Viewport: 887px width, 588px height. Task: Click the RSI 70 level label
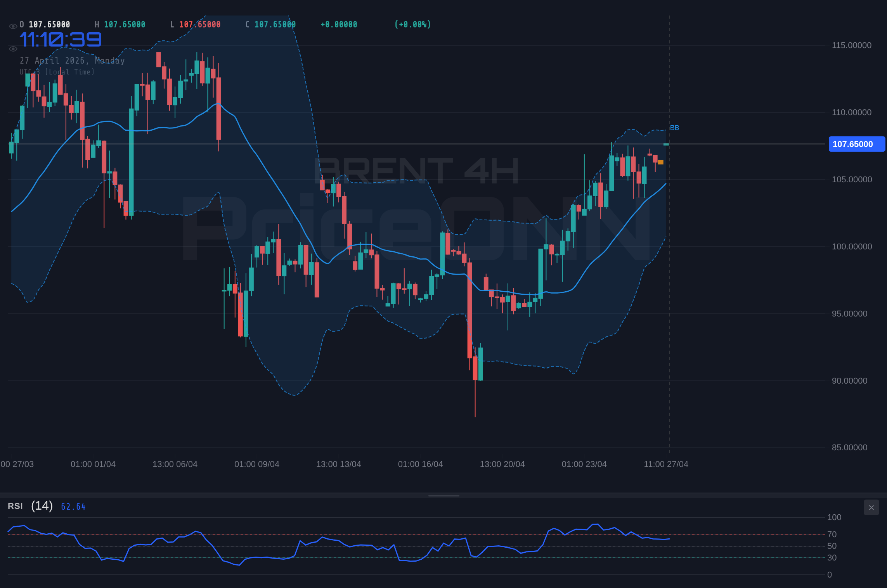tap(832, 534)
